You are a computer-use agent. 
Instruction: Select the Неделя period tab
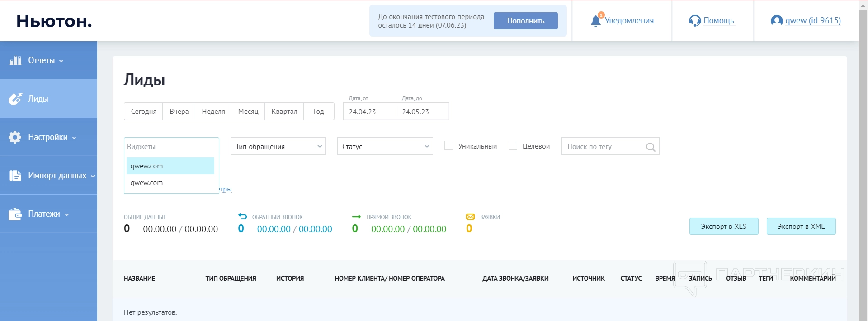tap(213, 112)
